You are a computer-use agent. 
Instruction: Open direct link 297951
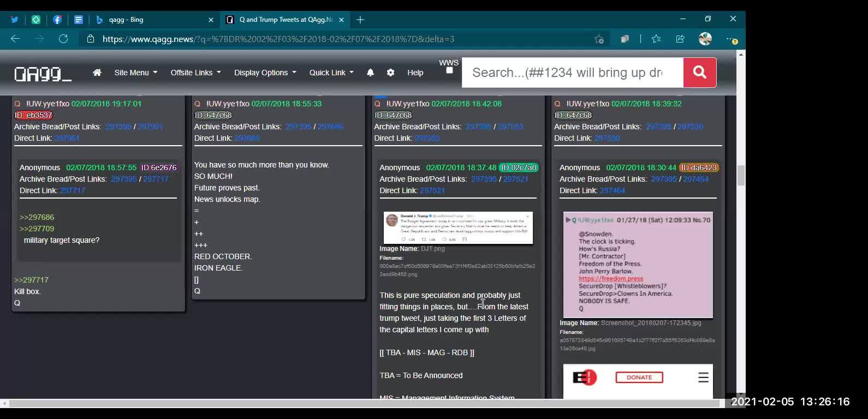click(x=67, y=138)
